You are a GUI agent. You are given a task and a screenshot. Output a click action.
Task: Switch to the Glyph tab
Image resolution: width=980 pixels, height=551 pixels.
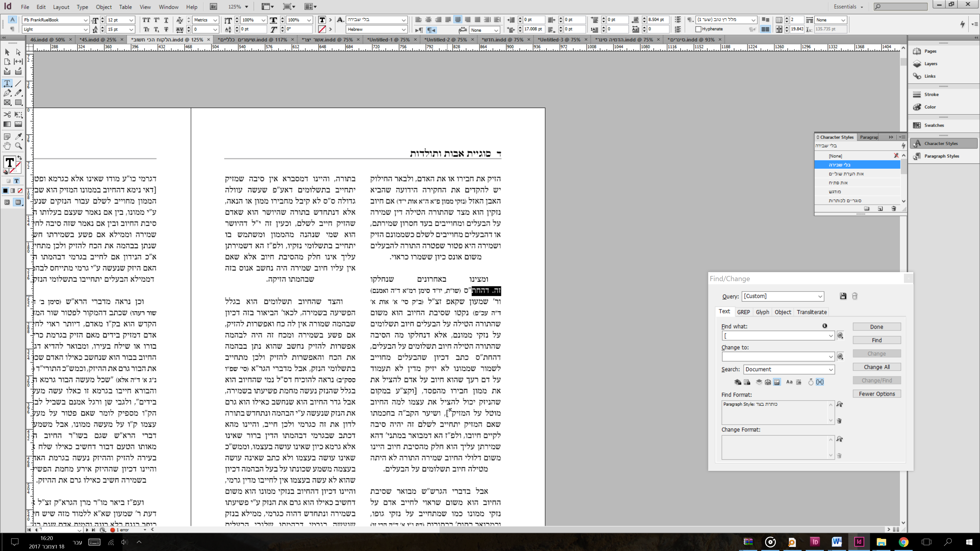[762, 312]
